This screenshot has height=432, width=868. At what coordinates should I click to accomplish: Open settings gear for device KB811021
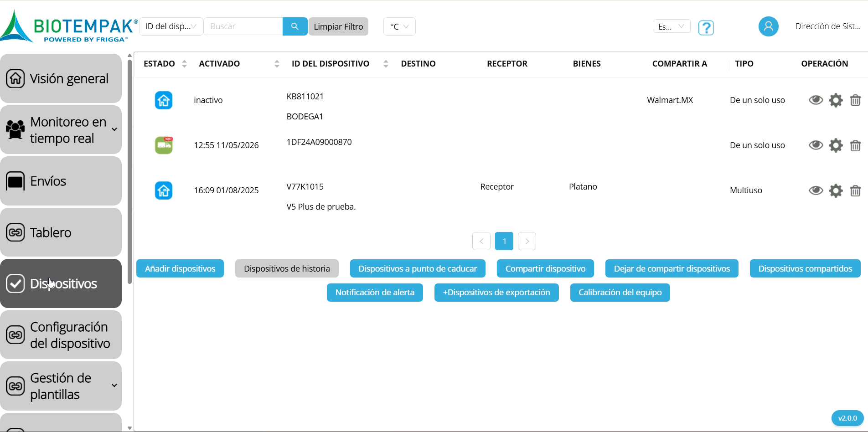[836, 100]
